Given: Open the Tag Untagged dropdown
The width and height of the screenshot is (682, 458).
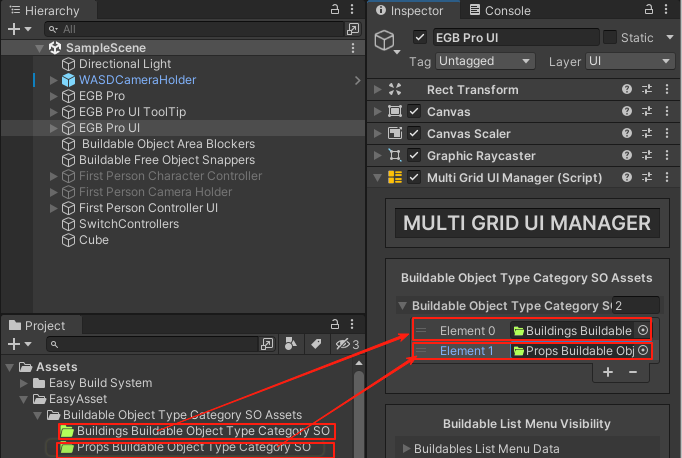Looking at the screenshot, I should pos(485,61).
